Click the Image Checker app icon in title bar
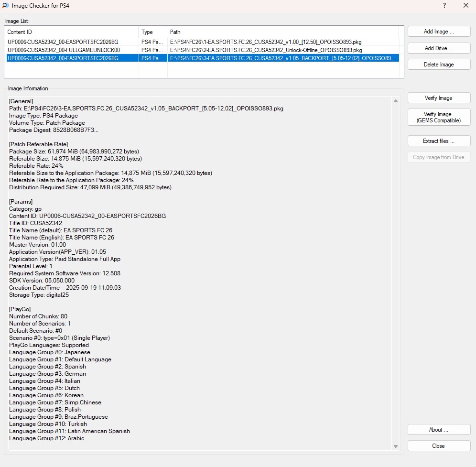 pyautogui.click(x=6, y=6)
